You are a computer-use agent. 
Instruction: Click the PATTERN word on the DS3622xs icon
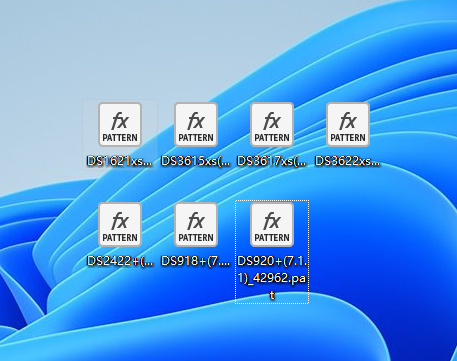348,138
